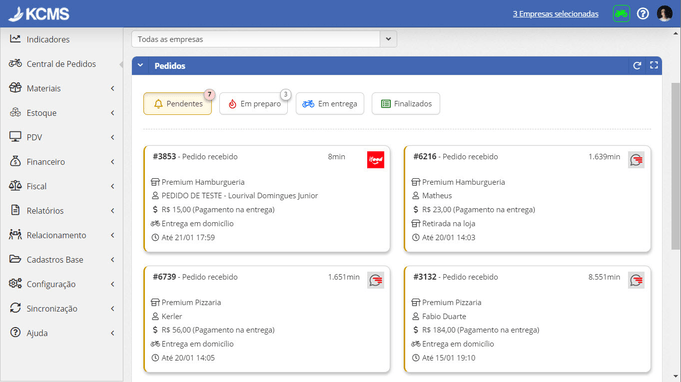Click the KCMS logo

[x=39, y=14]
